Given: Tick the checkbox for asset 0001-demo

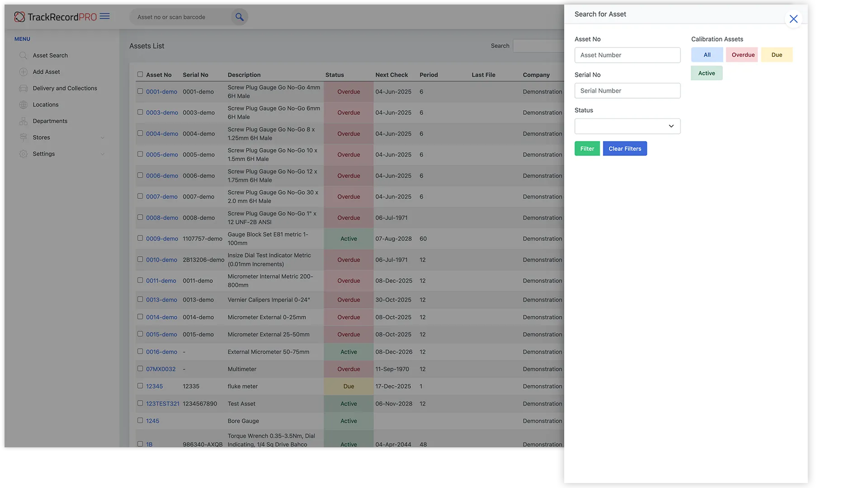Looking at the screenshot, I should (x=140, y=91).
